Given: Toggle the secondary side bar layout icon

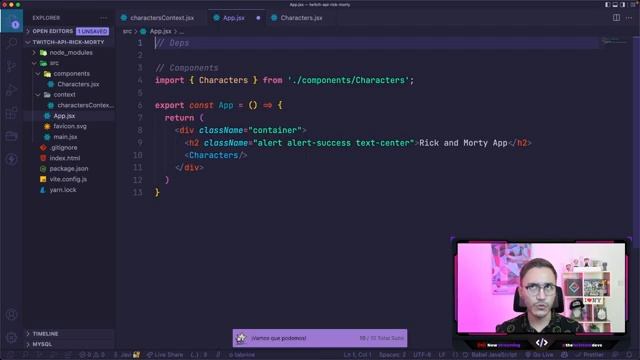Looking at the screenshot, I should [x=622, y=4].
